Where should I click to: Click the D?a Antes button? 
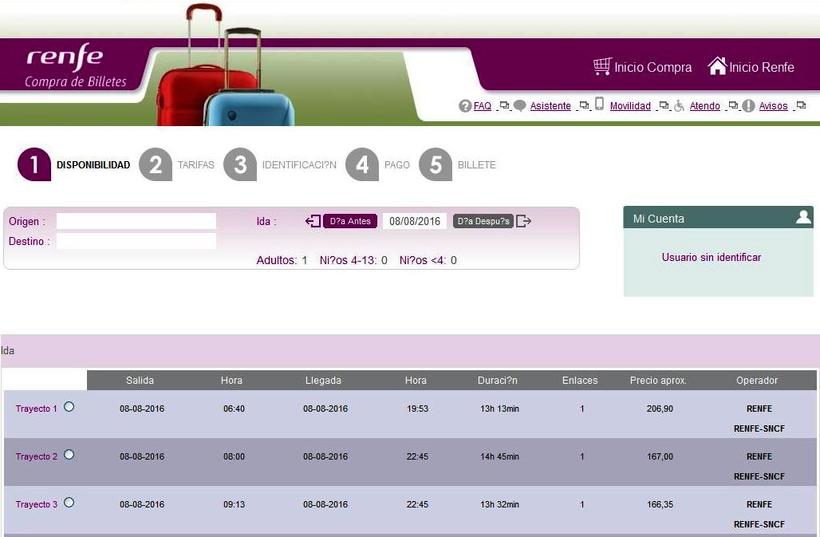coord(350,221)
